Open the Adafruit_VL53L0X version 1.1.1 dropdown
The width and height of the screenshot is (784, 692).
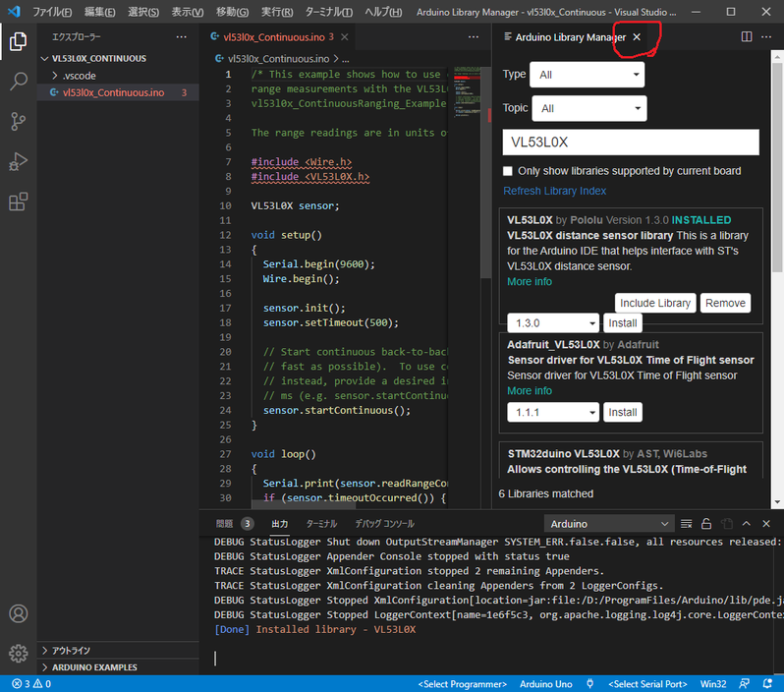pyautogui.click(x=553, y=412)
